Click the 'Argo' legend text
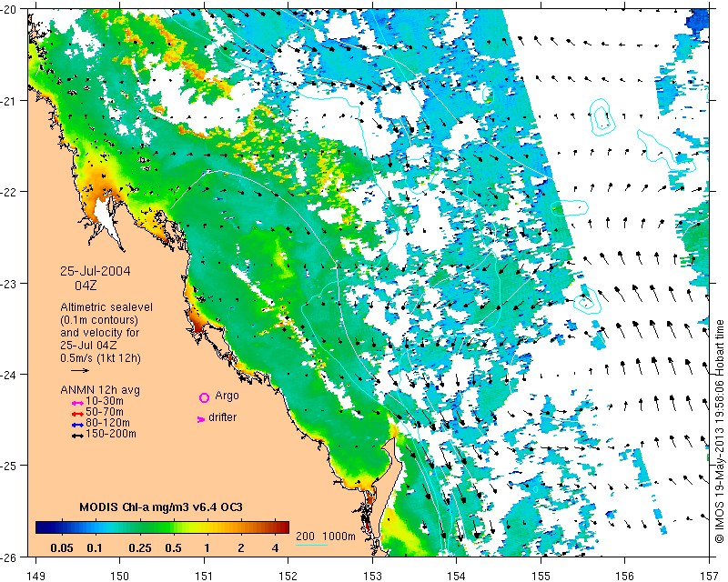This screenshot has width=728, height=582. (227, 396)
